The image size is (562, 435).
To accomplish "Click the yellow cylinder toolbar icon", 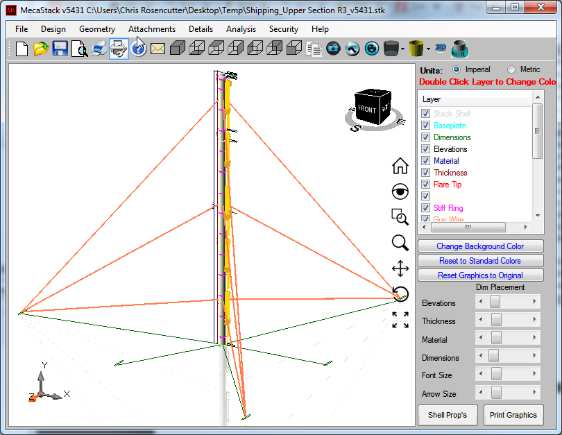I will (x=415, y=48).
